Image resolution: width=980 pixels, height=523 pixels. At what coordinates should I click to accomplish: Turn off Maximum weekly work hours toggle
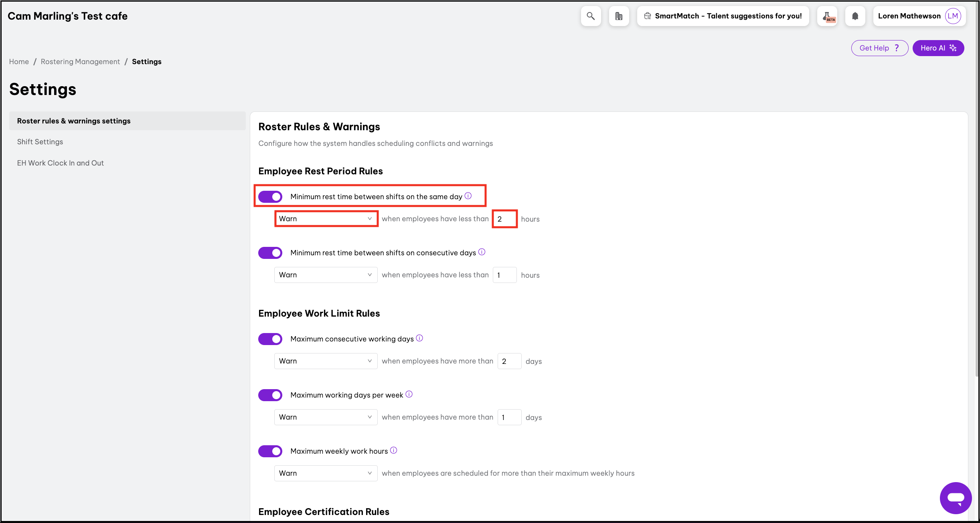270,451
